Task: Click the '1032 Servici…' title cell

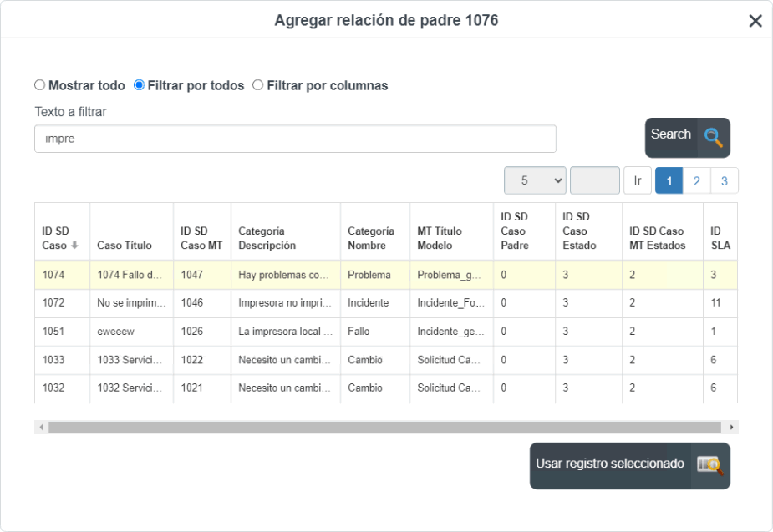Action: tap(131, 388)
